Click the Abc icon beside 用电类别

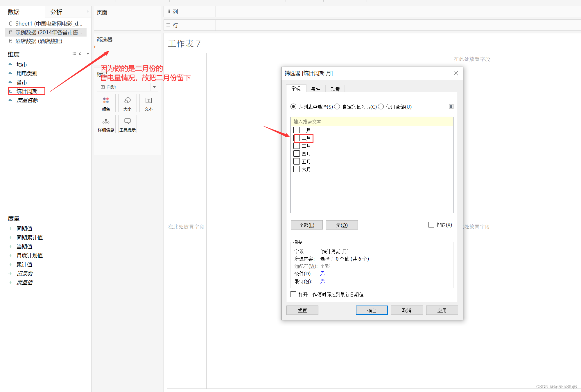11,73
